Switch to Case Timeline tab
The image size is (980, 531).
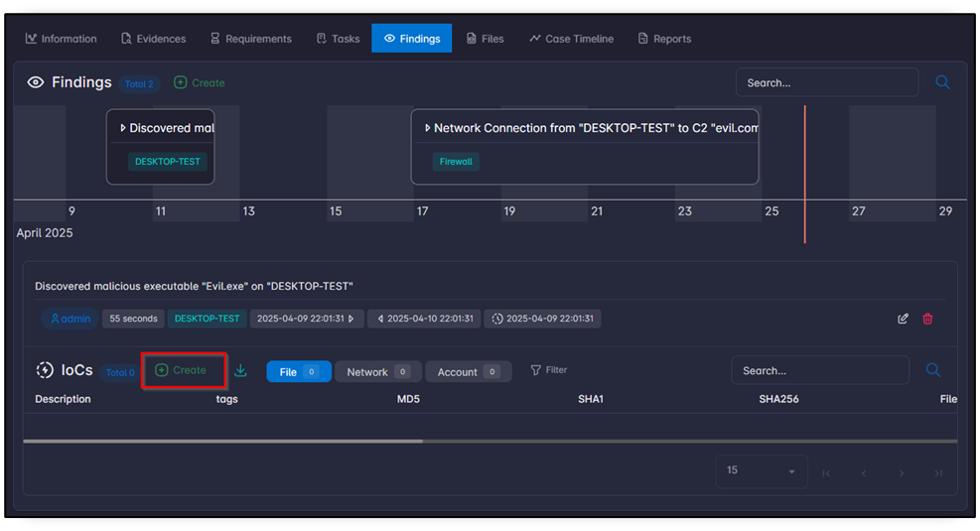click(571, 39)
